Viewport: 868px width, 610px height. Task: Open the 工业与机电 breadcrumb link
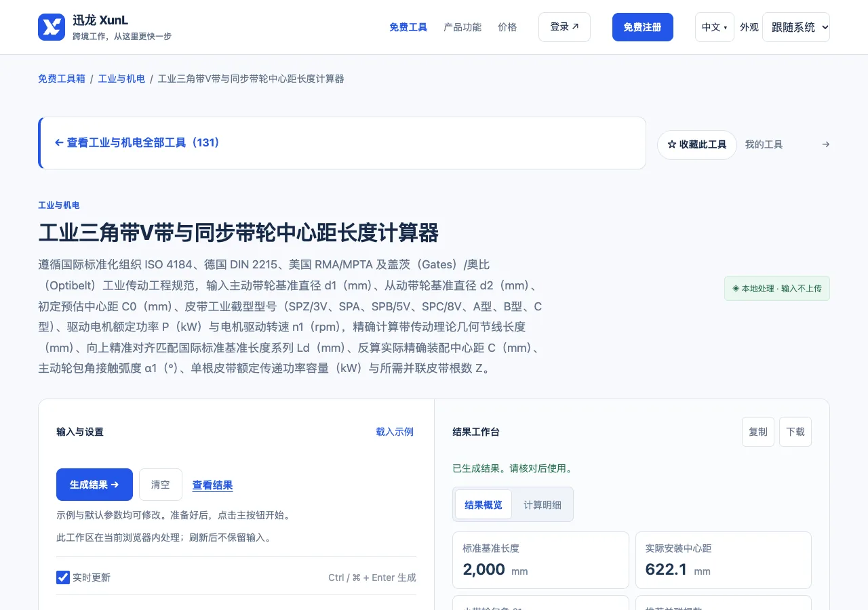[x=121, y=79]
